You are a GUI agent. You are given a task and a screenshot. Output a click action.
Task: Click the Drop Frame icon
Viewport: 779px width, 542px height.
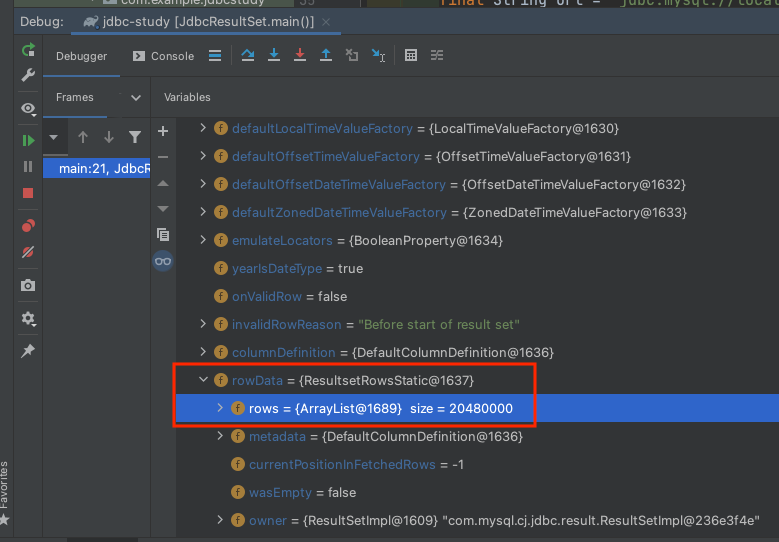352,55
